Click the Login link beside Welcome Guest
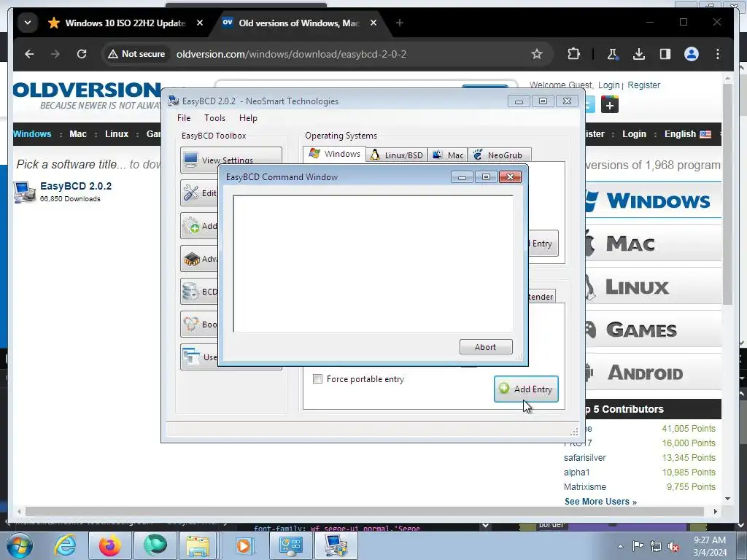This screenshot has width=747, height=560. click(609, 85)
